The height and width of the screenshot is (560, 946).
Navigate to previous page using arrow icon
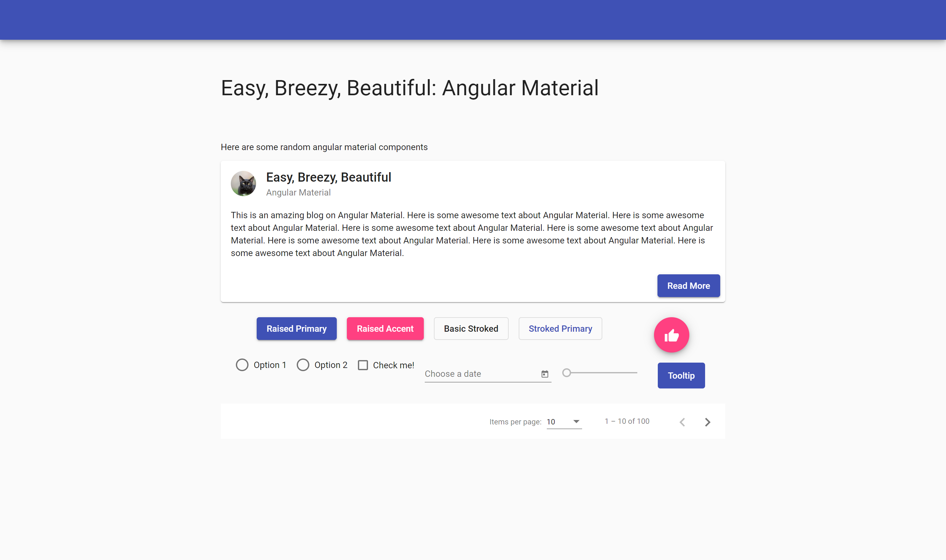(682, 421)
